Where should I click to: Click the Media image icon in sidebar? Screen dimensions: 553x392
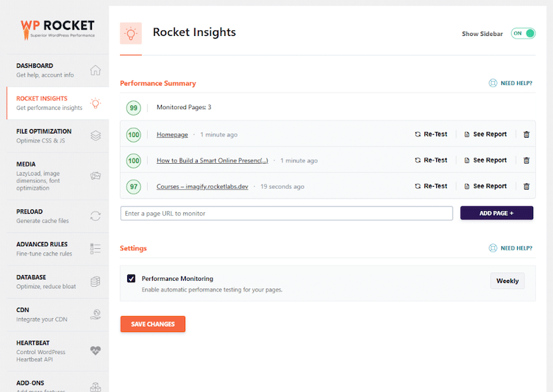pyautogui.click(x=95, y=176)
